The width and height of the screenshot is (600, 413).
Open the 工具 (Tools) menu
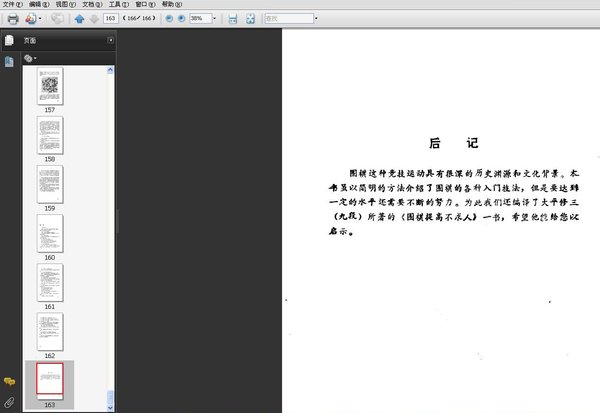(119, 4)
